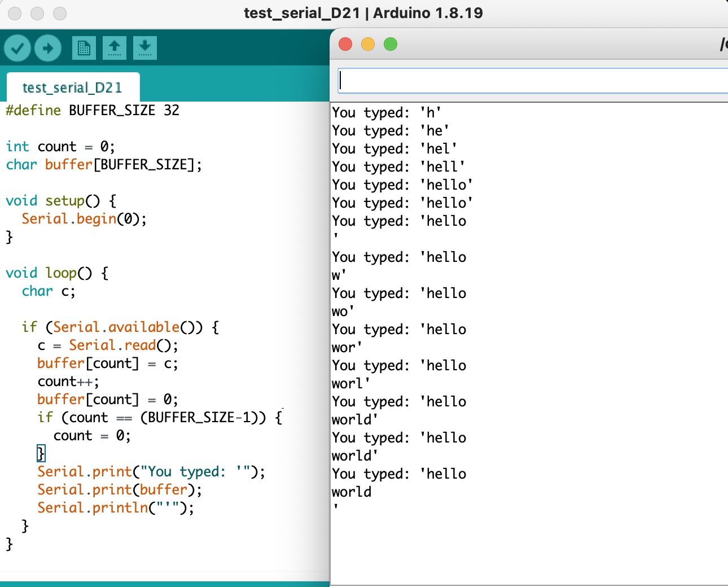Image resolution: width=728 pixels, height=587 pixels.
Task: Place cursor on the #define BUFFER_SIZE line
Action: pos(93,110)
